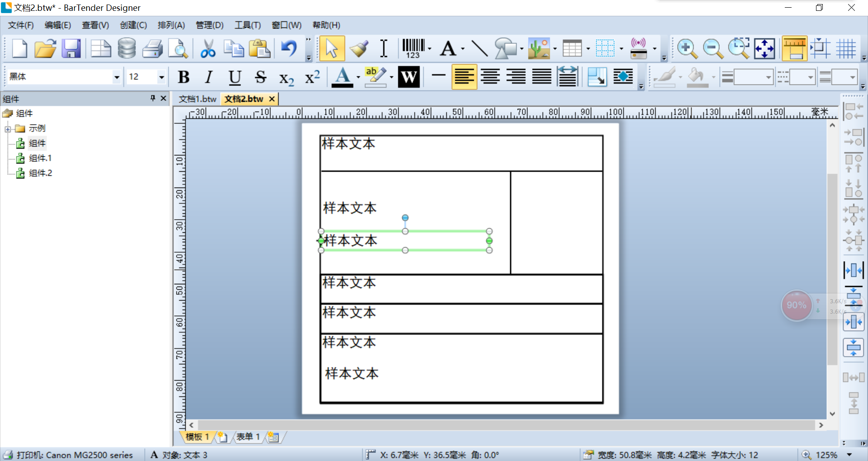Screen dimensions: 868x461
Task: Open the line thickness dropdown
Action: (x=768, y=77)
